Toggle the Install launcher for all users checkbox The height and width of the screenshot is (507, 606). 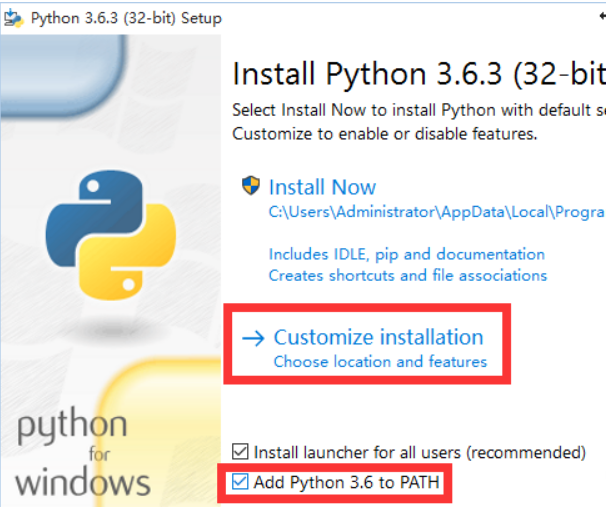pyautogui.click(x=240, y=452)
